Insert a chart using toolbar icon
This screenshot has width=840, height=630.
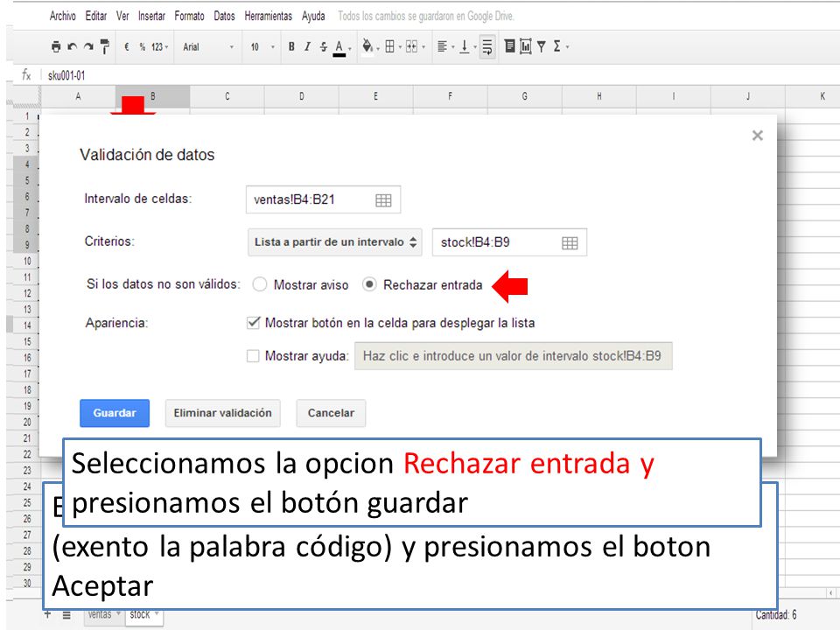point(526,47)
